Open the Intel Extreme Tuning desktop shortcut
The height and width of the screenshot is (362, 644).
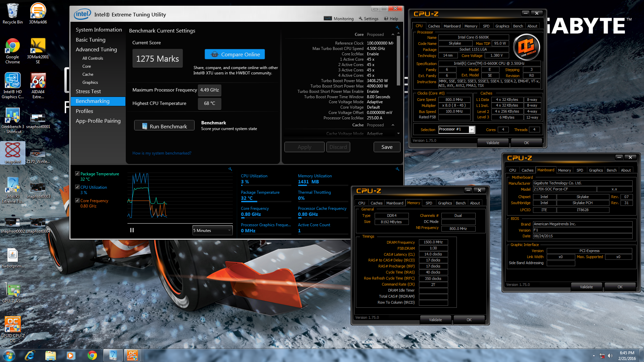tap(13, 190)
